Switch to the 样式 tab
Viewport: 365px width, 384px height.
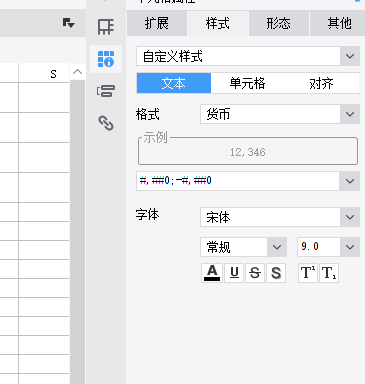pyautogui.click(x=218, y=23)
